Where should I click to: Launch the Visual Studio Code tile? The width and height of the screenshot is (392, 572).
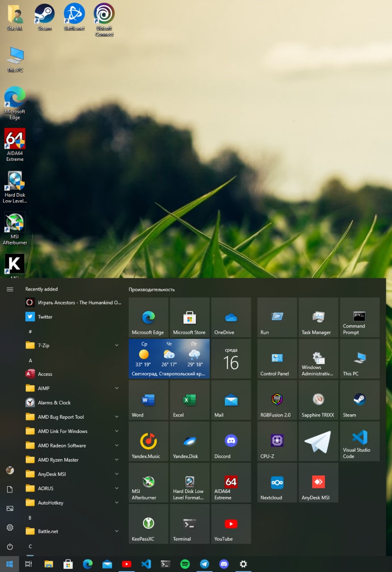pos(359,441)
